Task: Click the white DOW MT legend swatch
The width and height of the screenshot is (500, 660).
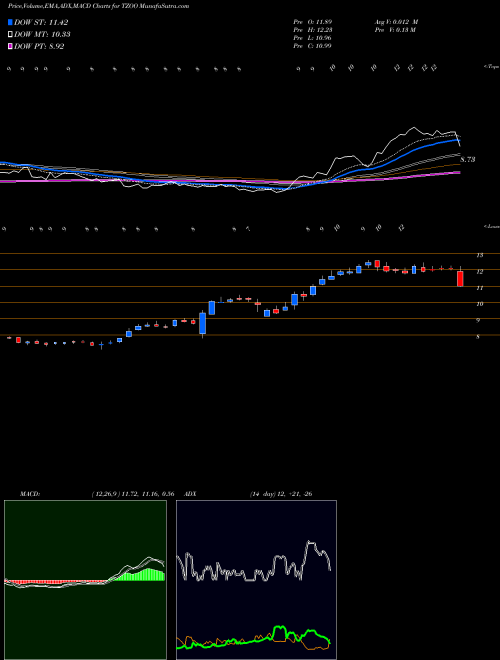Action: [x=10, y=35]
